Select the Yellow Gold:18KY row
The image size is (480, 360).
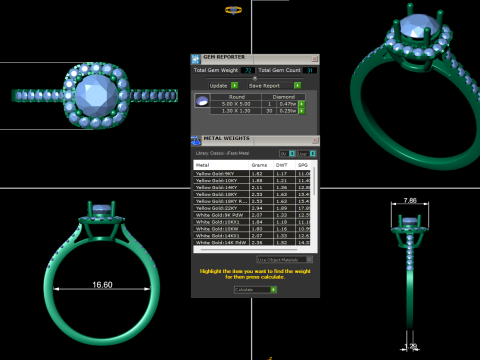[x=252, y=194]
